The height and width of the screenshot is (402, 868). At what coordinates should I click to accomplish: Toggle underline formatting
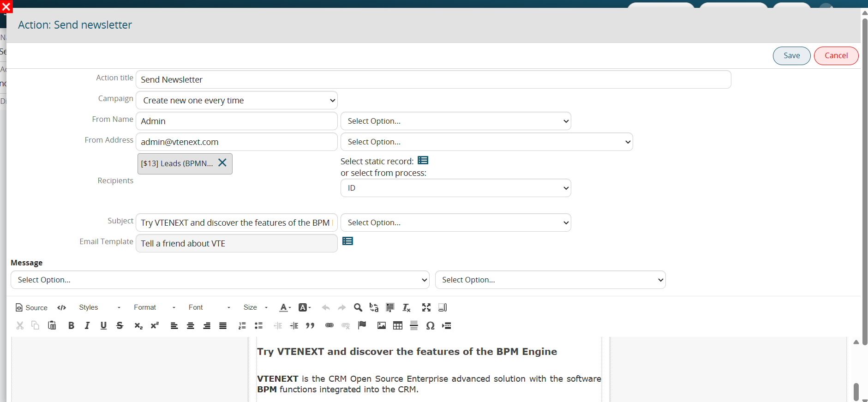tap(103, 325)
